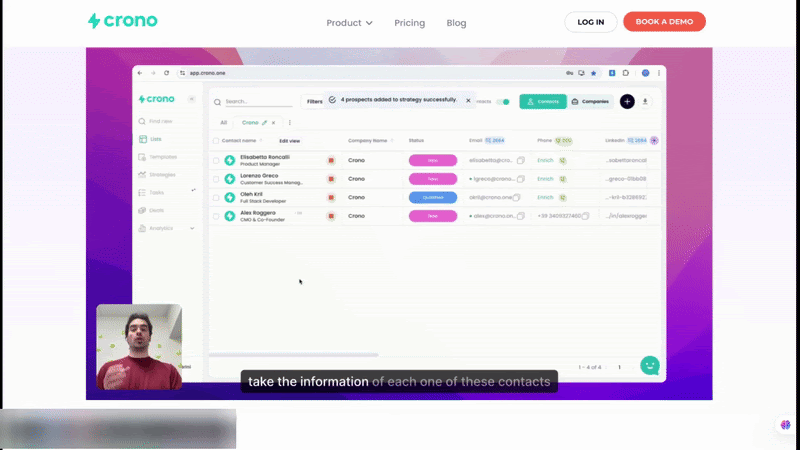Open the Product dropdown in the navigation

(349, 23)
